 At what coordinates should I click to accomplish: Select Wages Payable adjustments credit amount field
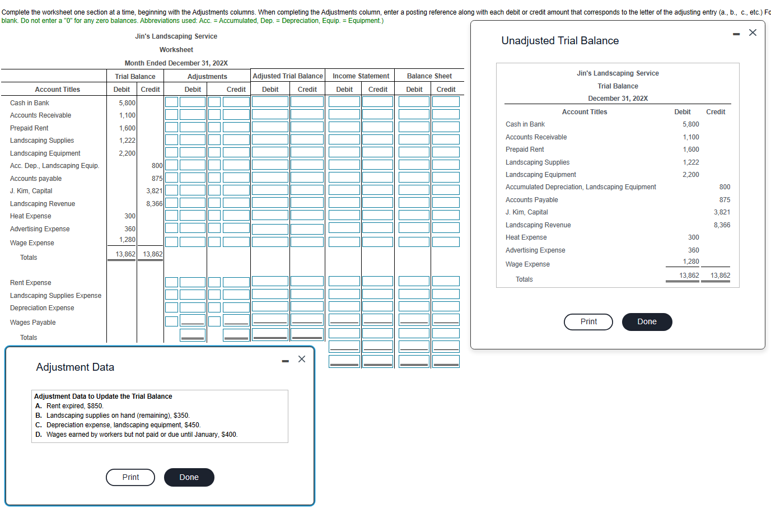pos(236,320)
